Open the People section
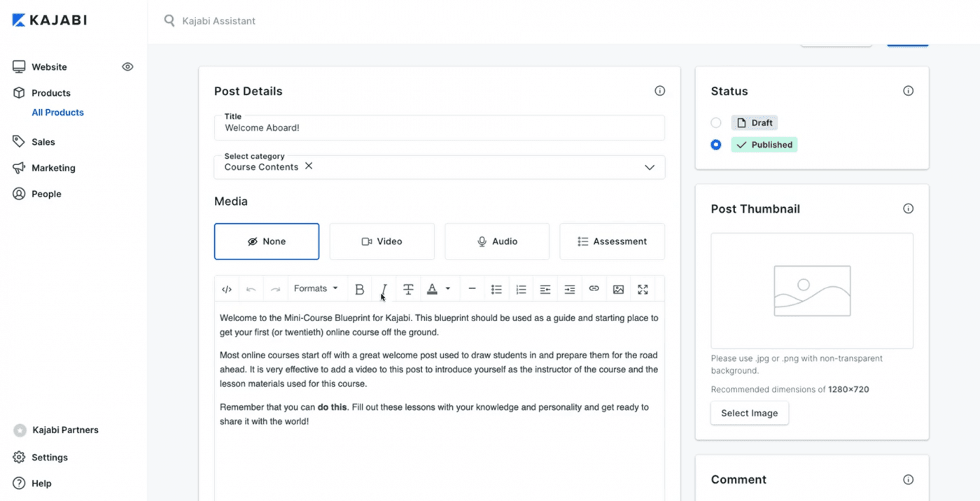The image size is (980, 501). coord(46,194)
